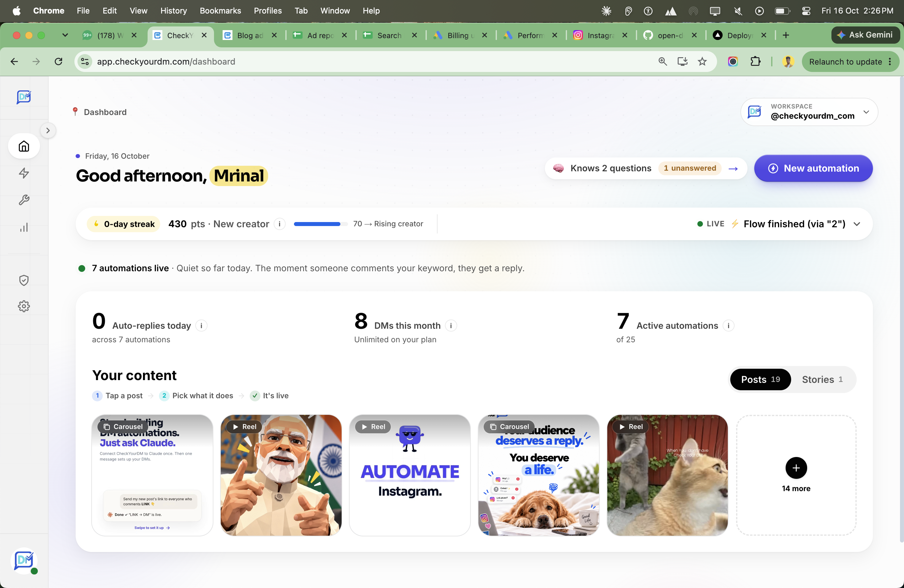Open the Just ask Claude carousel post

152,475
